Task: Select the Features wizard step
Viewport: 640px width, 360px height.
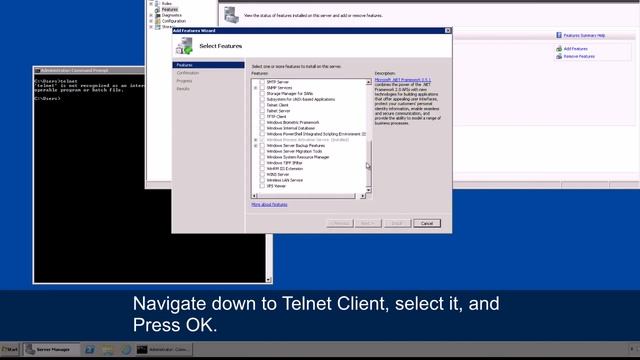Action: 208,65
